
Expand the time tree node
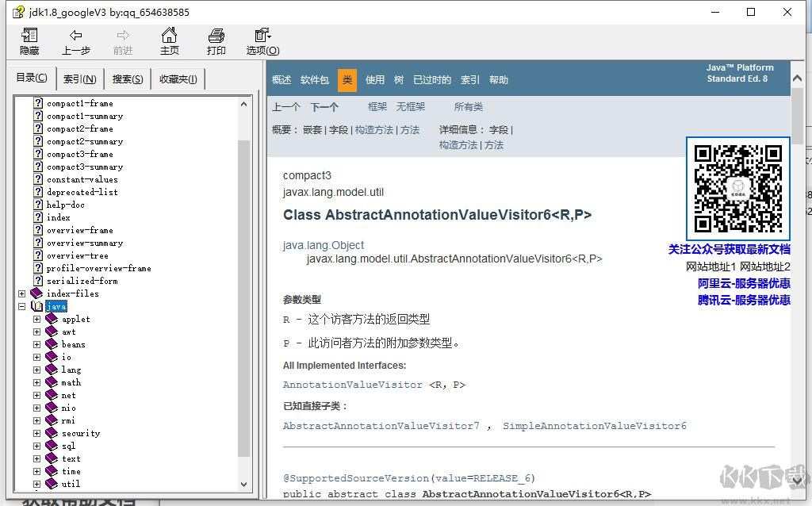(36, 471)
